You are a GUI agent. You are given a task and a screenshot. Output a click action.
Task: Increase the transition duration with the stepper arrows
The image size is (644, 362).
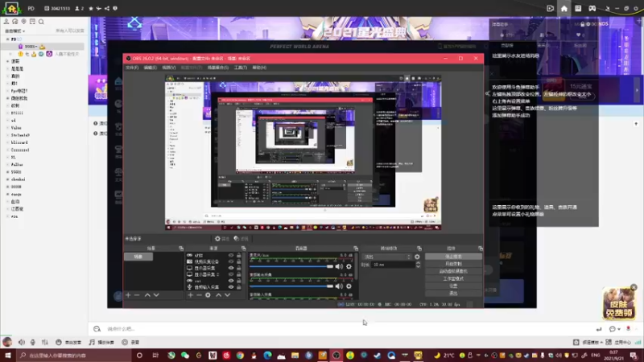pos(418,264)
